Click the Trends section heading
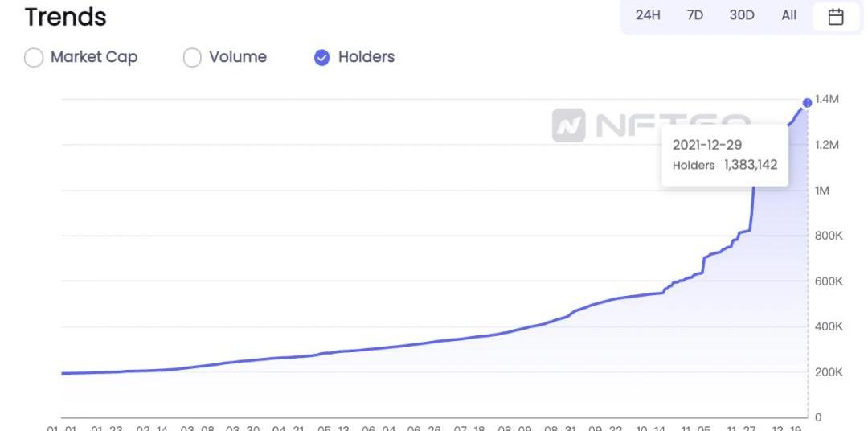This screenshot has height=431, width=868. coord(65,17)
